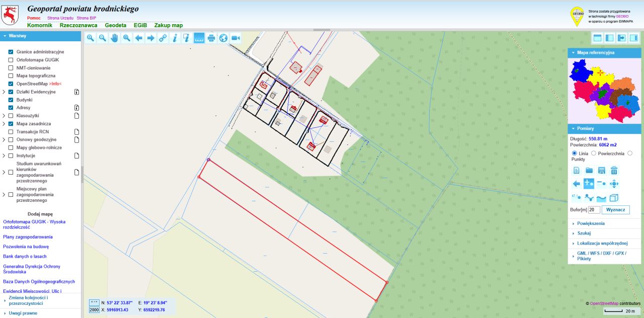Go to previous map view arrow
644x318 pixels.
point(139,38)
